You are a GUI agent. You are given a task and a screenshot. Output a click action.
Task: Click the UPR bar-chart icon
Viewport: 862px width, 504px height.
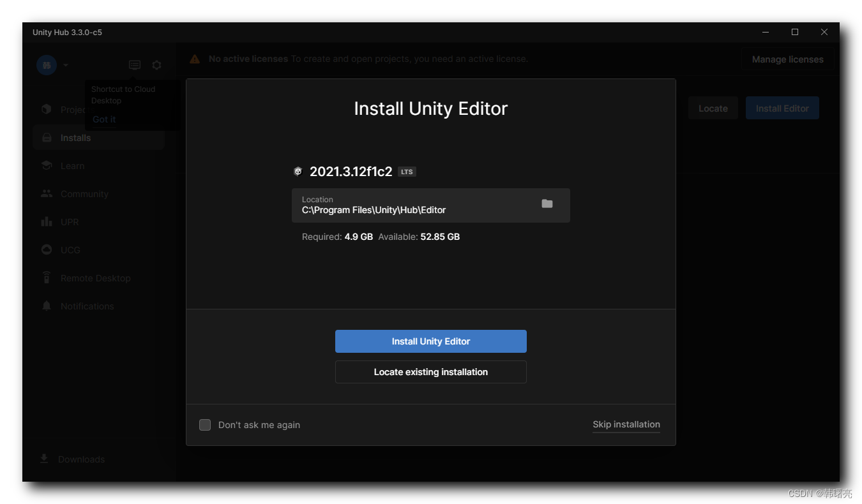(47, 221)
